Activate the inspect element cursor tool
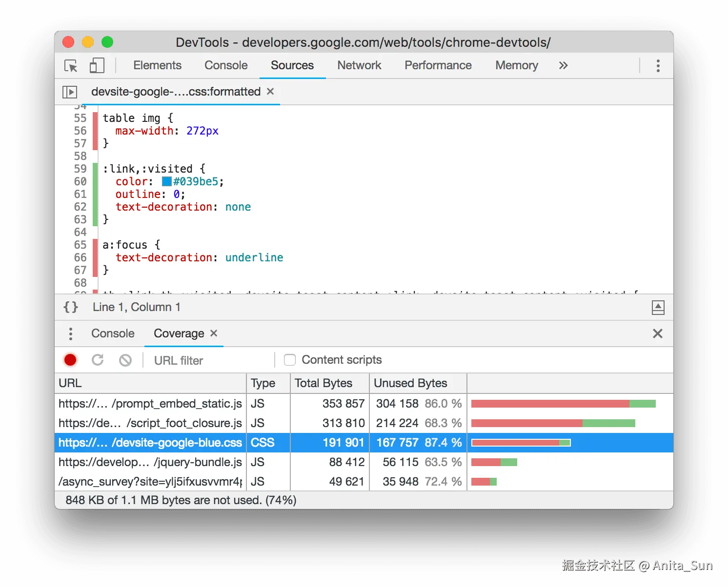This screenshot has width=728, height=587. (x=70, y=66)
